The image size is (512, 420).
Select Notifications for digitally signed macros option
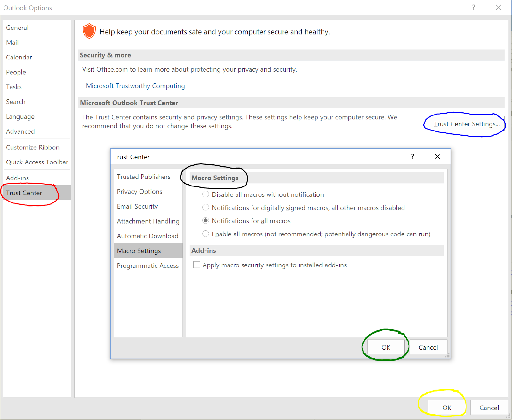pos(205,208)
